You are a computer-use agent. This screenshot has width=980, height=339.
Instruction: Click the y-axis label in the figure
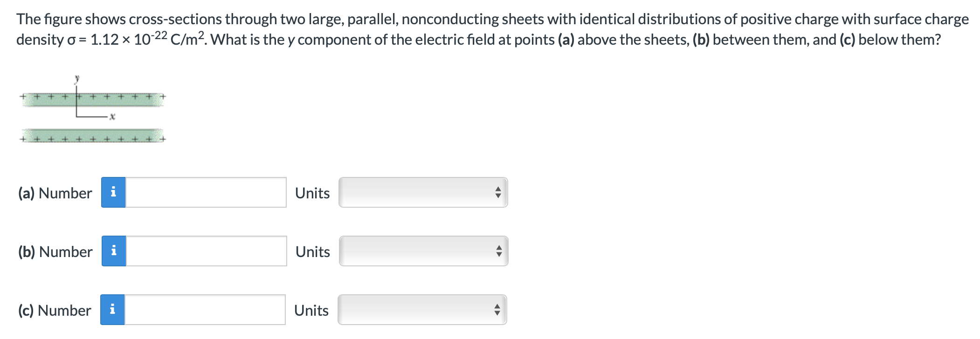76,79
